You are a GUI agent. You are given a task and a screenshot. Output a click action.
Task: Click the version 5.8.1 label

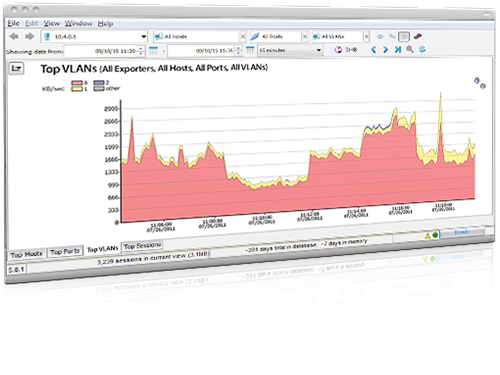(x=17, y=269)
